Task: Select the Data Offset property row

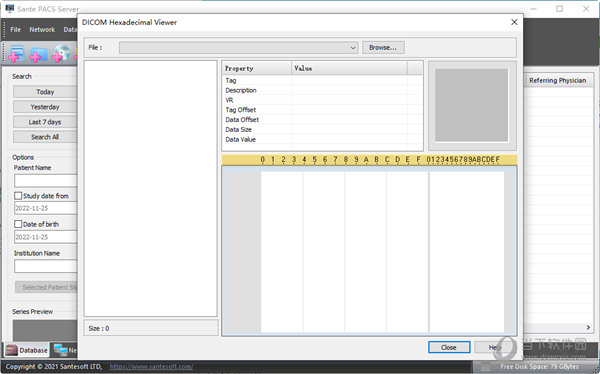Action: click(322, 120)
